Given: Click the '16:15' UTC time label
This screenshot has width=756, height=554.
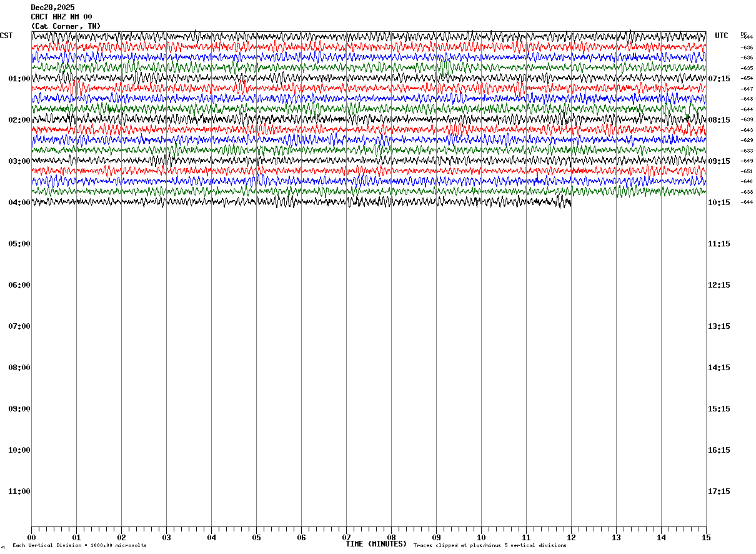Looking at the screenshot, I should point(720,450).
